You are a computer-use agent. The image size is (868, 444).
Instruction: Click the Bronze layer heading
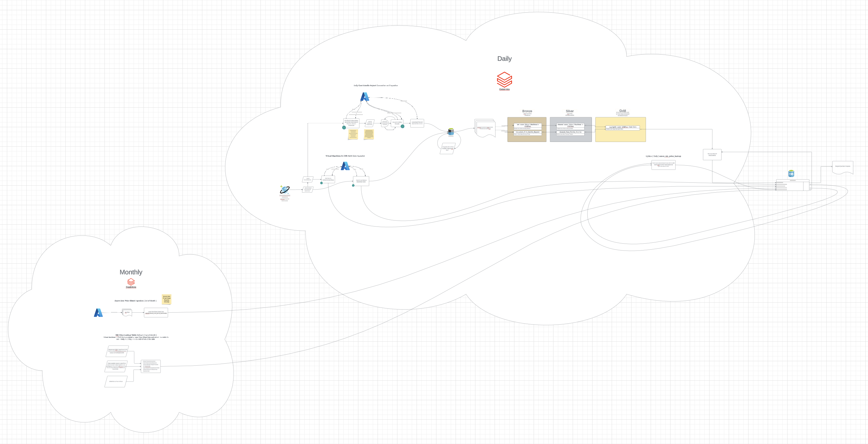(x=527, y=111)
